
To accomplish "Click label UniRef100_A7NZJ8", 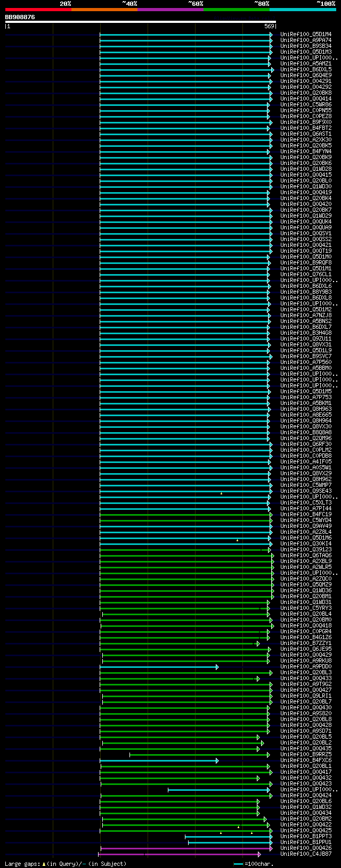I will tap(306, 316).
